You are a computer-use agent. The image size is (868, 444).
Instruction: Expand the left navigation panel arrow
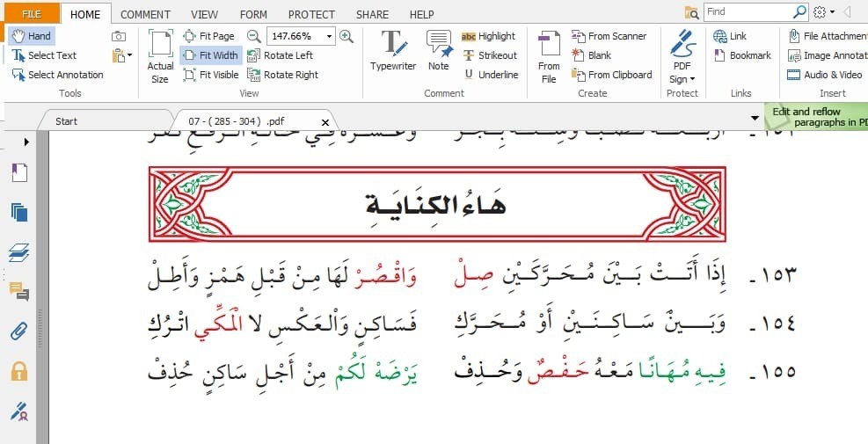tap(26, 142)
